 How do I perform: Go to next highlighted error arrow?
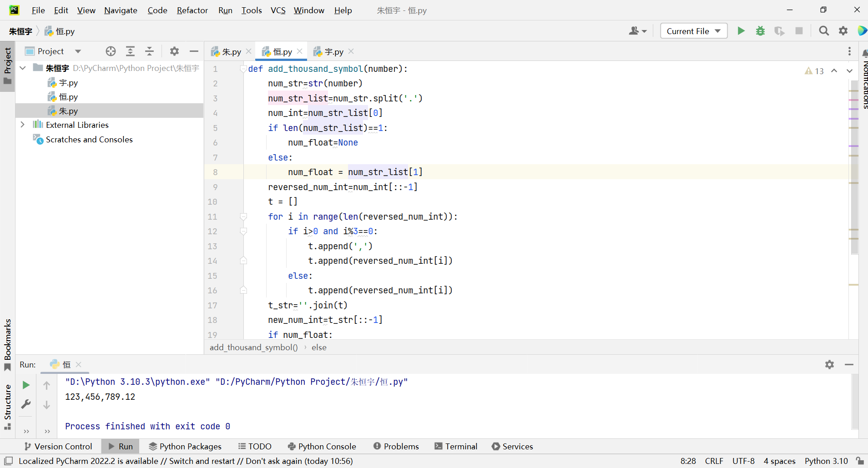click(x=849, y=71)
